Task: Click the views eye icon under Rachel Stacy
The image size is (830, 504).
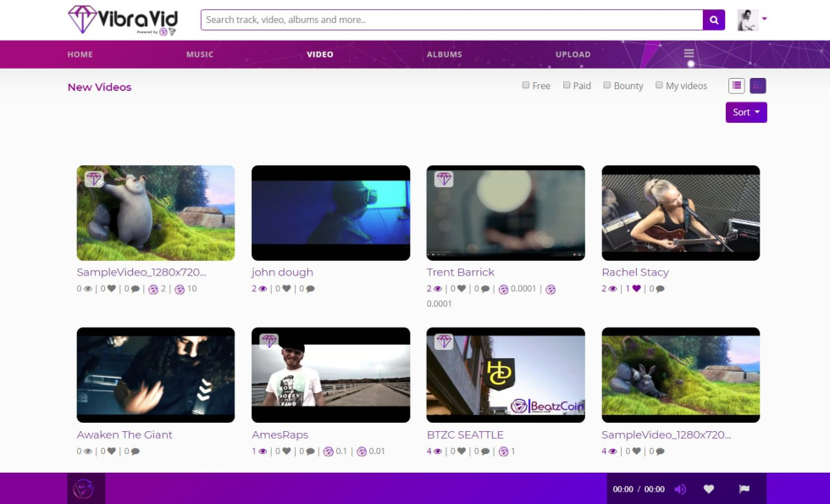Action: tap(613, 288)
